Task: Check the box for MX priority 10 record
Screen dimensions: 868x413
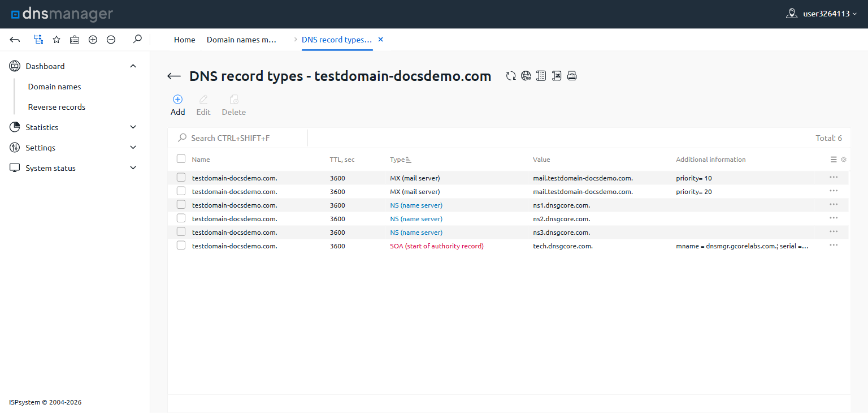Action: pyautogui.click(x=181, y=177)
